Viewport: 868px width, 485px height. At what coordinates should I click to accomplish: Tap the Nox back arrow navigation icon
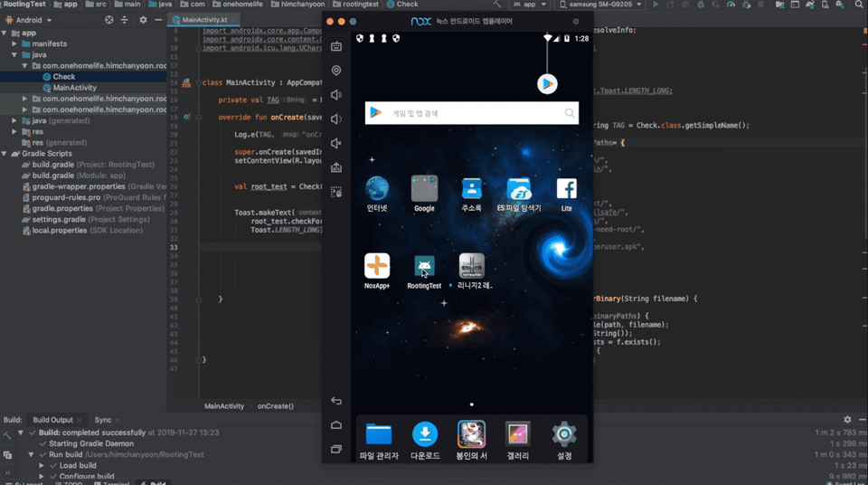tap(336, 401)
